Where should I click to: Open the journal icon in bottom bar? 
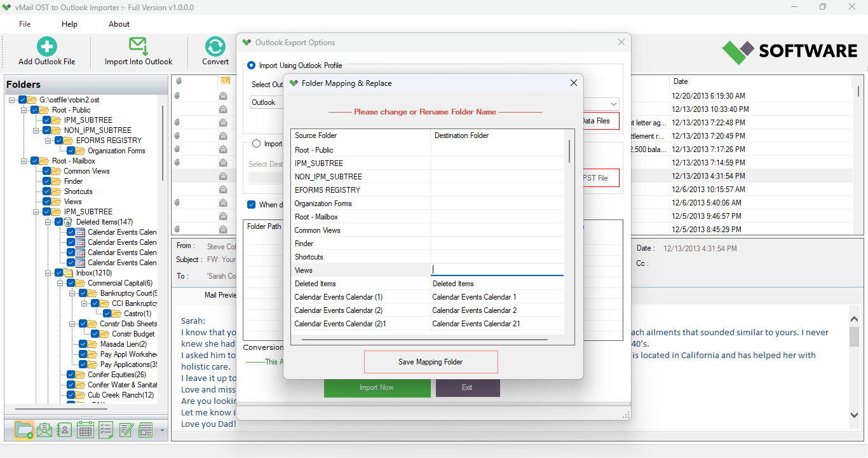pyautogui.click(x=147, y=430)
